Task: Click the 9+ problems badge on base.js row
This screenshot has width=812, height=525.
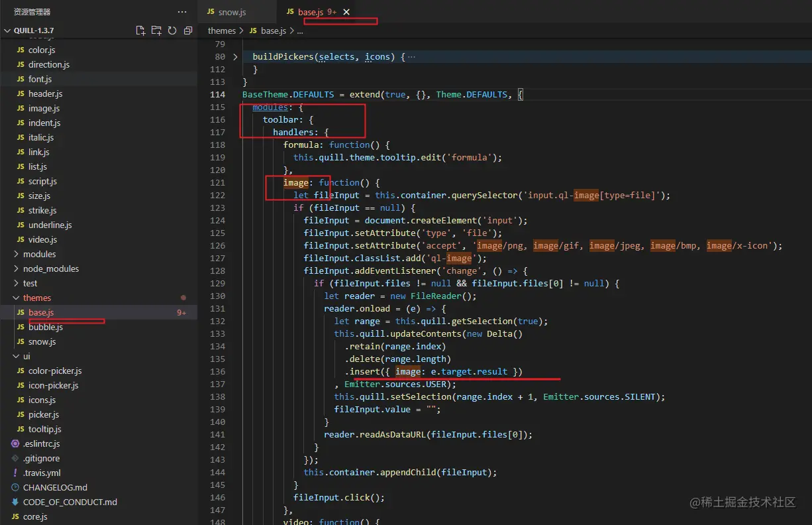Action: [x=181, y=312]
